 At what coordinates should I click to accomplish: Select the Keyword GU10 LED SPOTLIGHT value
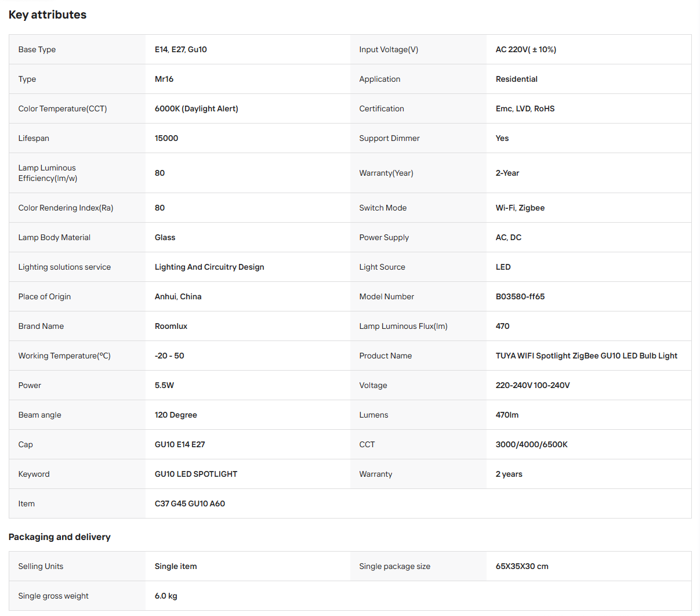196,474
